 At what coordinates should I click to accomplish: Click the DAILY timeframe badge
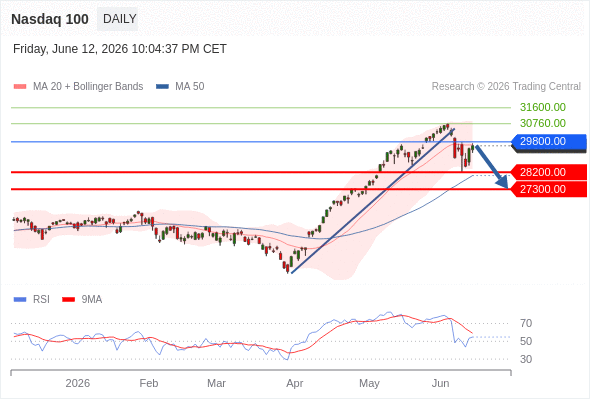[x=118, y=19]
